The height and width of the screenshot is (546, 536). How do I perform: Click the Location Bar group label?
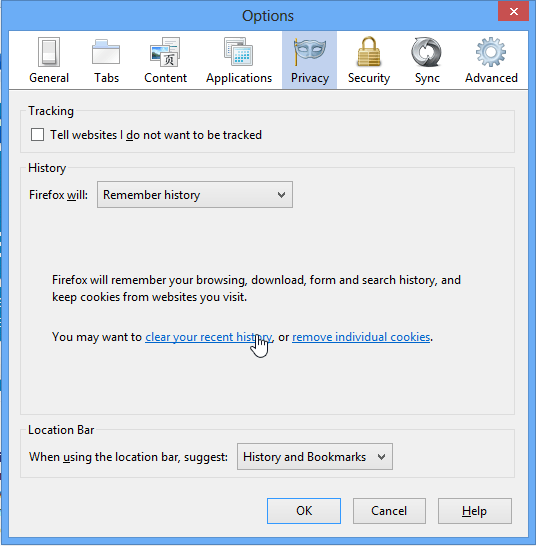point(61,430)
